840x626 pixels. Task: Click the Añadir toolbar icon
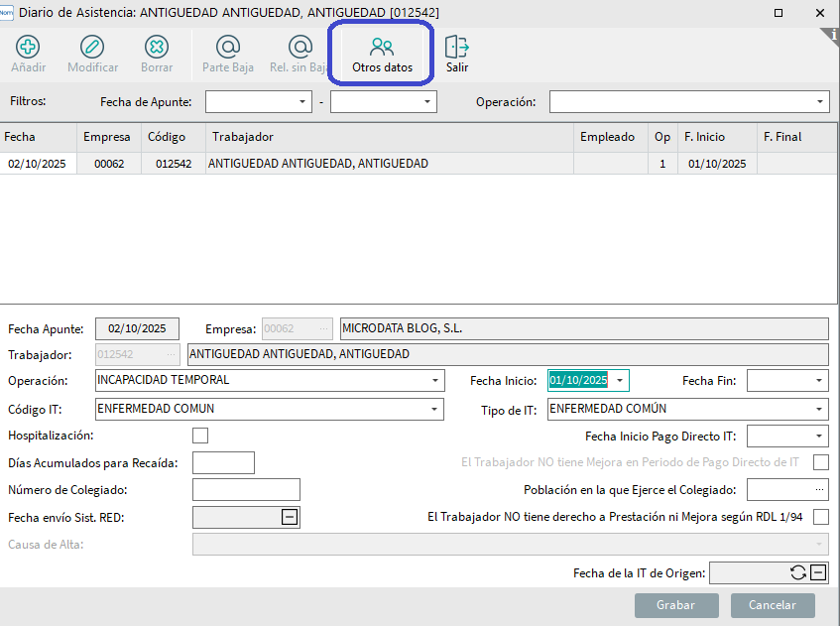(28, 47)
